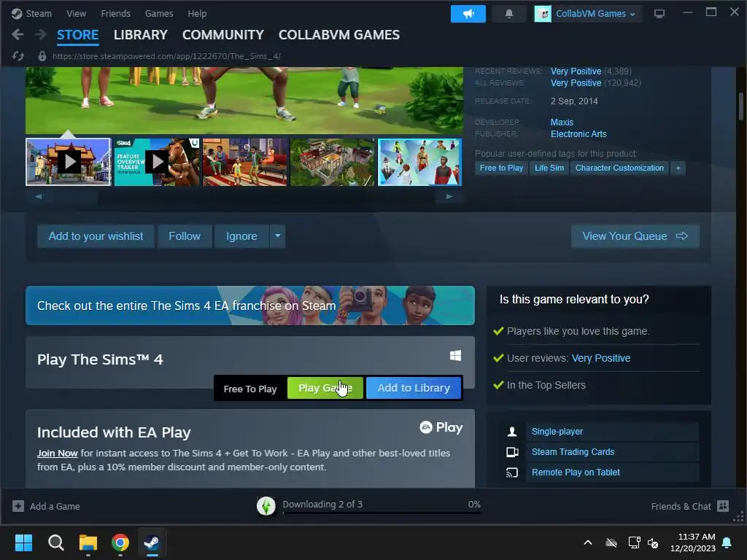747x560 pixels.
Task: Switch to the COMMUNITY tab
Action: pos(223,35)
